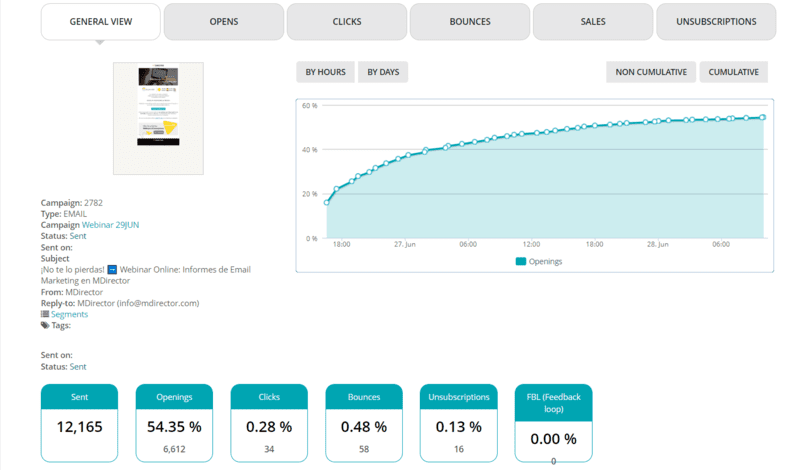Viewport: 800px width, 470px height.
Task: Open the Clicks tab
Action: pos(347,21)
